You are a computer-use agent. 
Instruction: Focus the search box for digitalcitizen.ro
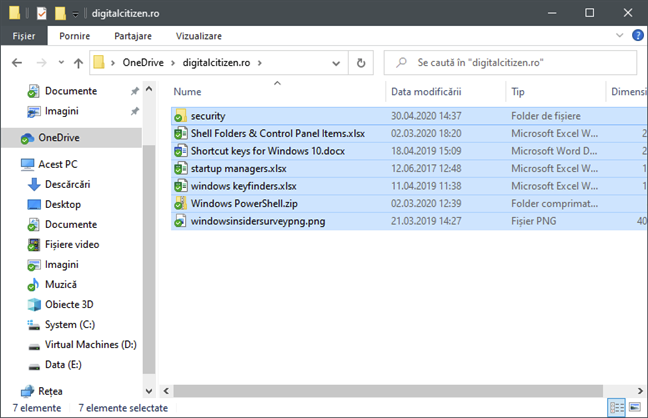pyautogui.click(x=510, y=62)
